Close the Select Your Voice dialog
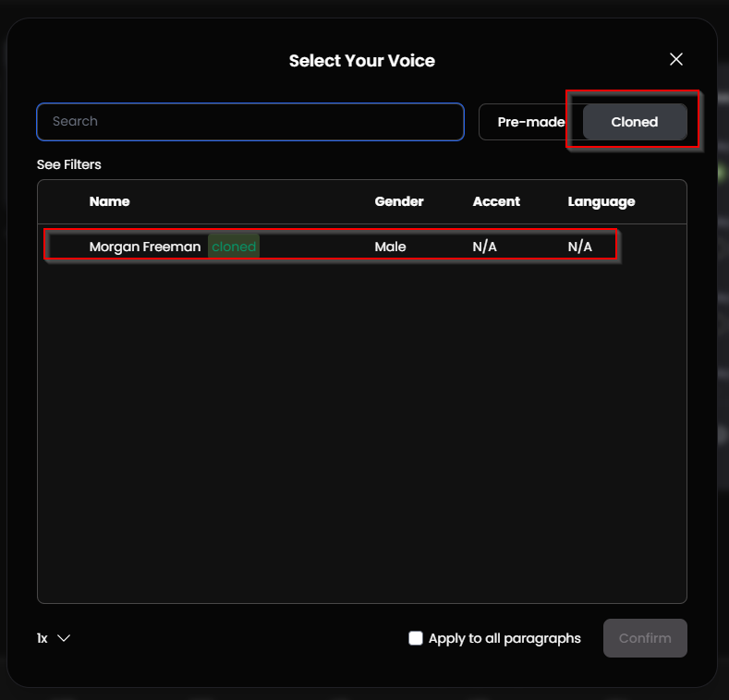The image size is (729, 700). click(676, 59)
